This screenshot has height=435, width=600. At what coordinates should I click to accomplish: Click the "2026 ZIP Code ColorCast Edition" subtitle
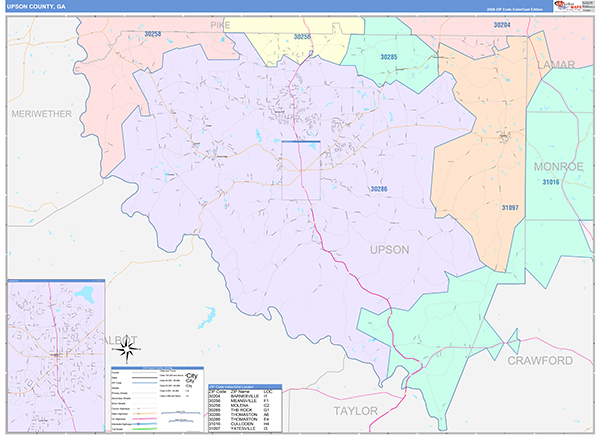coord(515,9)
